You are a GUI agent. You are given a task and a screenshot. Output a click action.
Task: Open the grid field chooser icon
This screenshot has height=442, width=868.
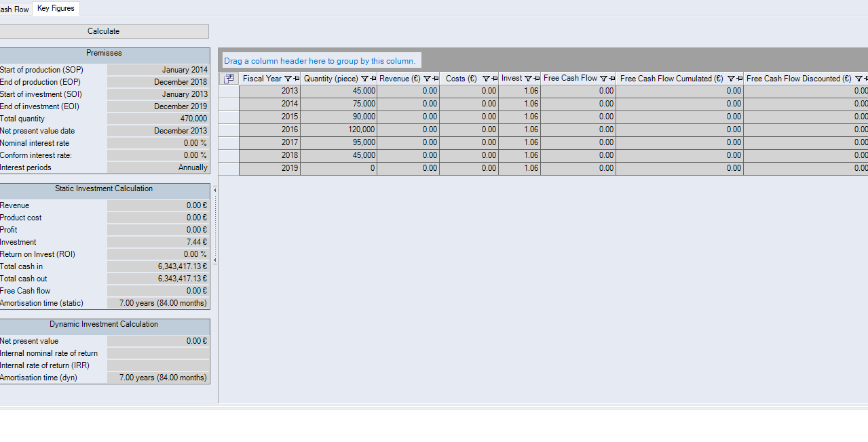coord(229,79)
